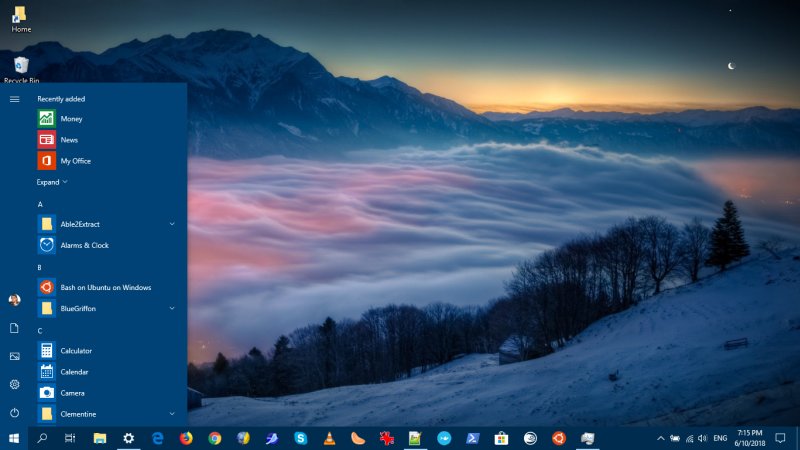Expand the Clementine folder
The height and width of the screenshot is (450, 800).
(x=172, y=413)
